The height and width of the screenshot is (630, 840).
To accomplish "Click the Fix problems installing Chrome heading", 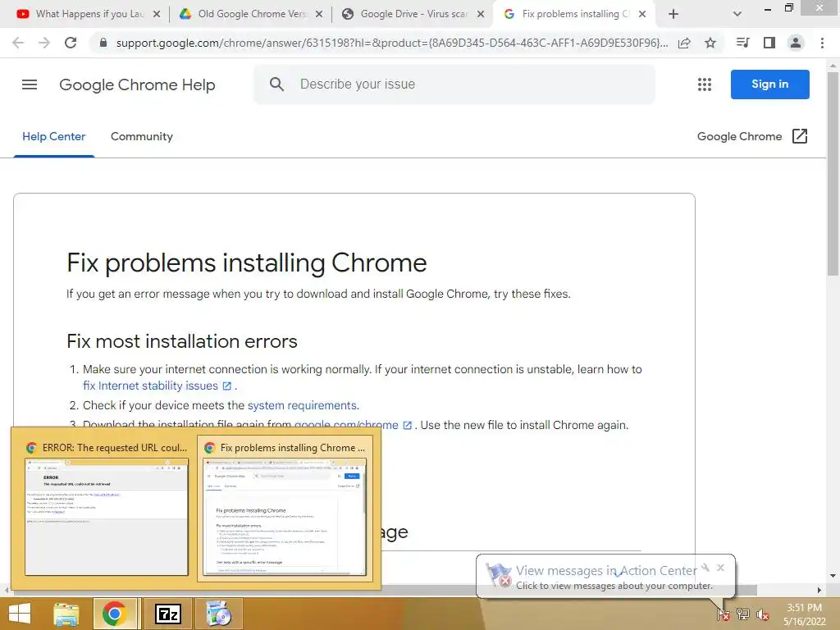I will coord(246,263).
